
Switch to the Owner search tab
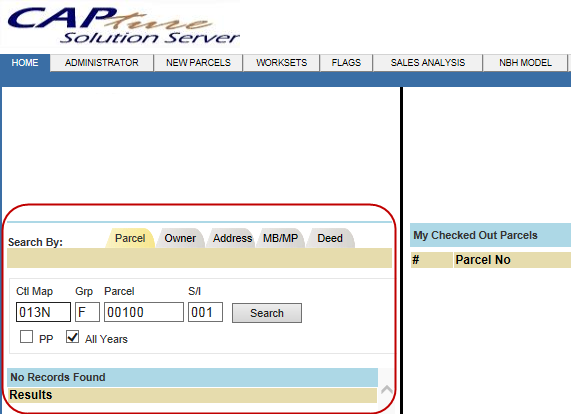[x=180, y=238]
